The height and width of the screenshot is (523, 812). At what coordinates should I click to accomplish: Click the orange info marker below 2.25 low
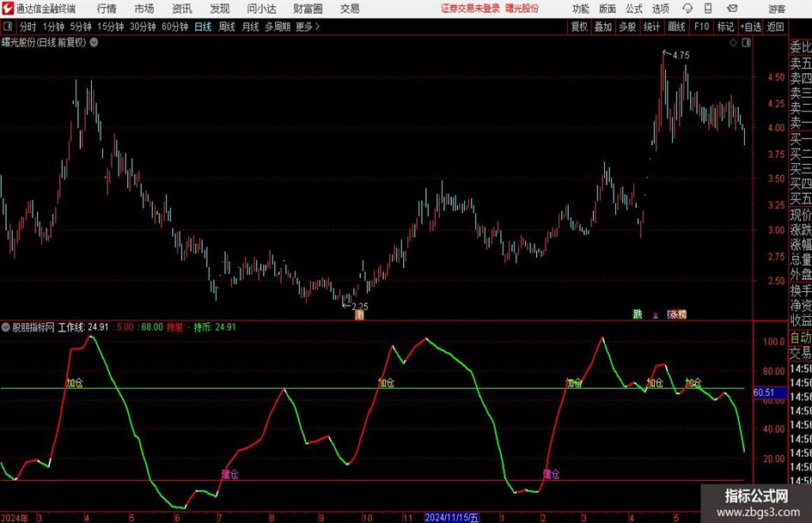(359, 315)
